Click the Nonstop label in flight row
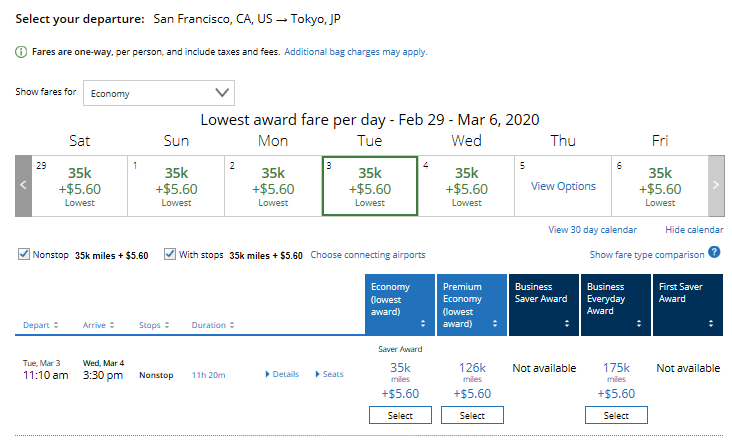Screen dimensions: 732x440 (x=156, y=375)
